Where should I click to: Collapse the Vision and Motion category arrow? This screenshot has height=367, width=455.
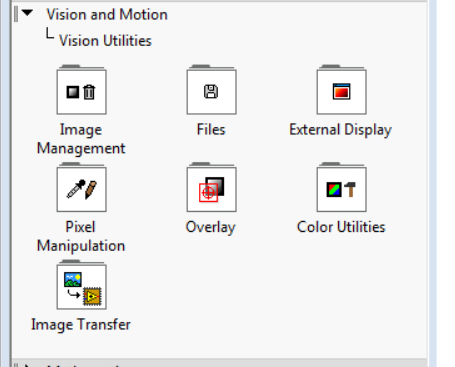tap(27, 13)
